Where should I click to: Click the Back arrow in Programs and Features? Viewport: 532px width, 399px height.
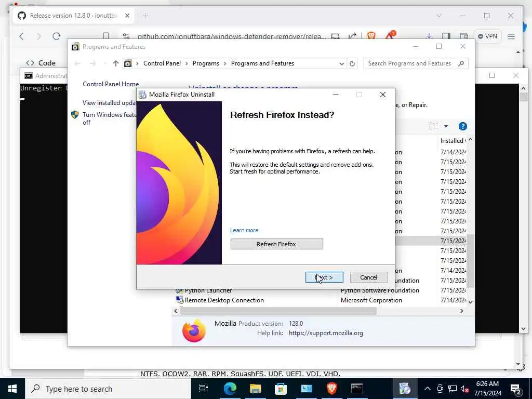(77, 63)
